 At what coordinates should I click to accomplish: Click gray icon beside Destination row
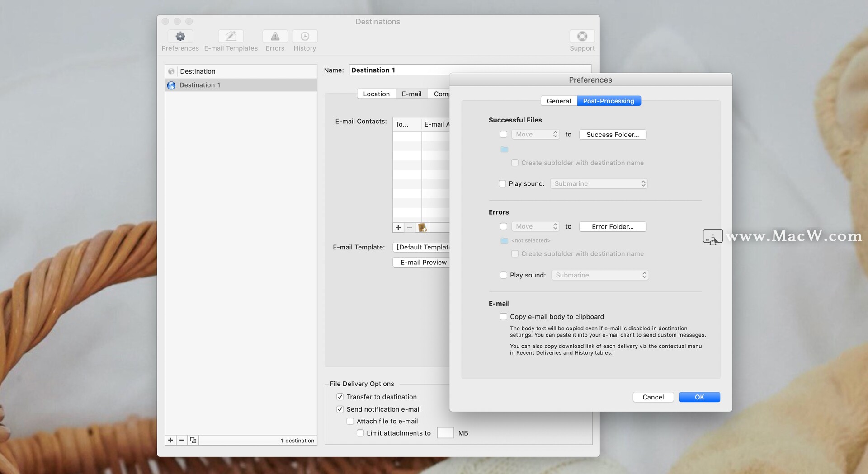tap(171, 71)
